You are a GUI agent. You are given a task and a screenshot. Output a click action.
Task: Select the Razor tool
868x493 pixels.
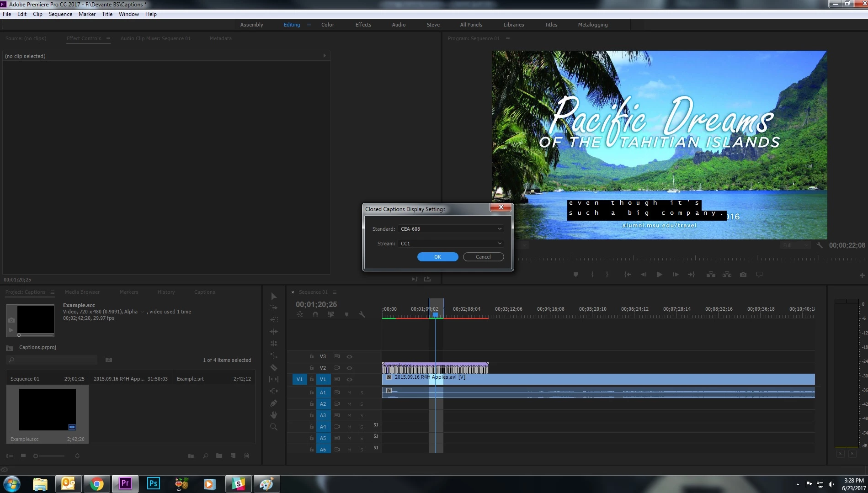[274, 367]
